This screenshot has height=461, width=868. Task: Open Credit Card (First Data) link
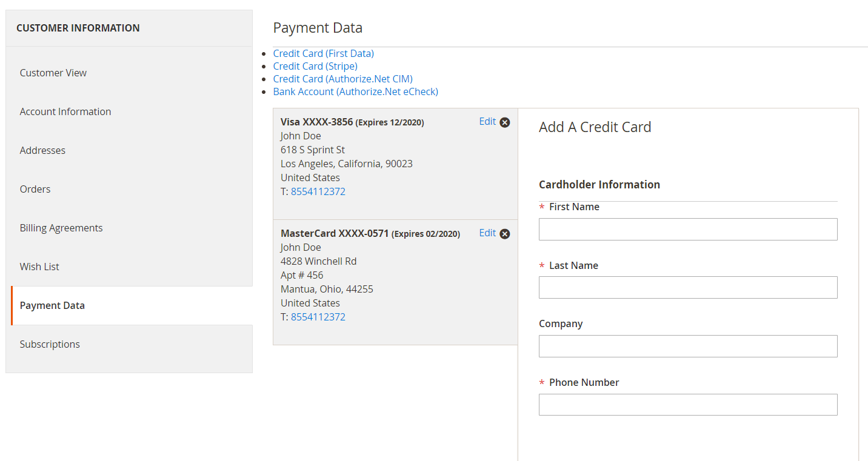pyautogui.click(x=323, y=53)
